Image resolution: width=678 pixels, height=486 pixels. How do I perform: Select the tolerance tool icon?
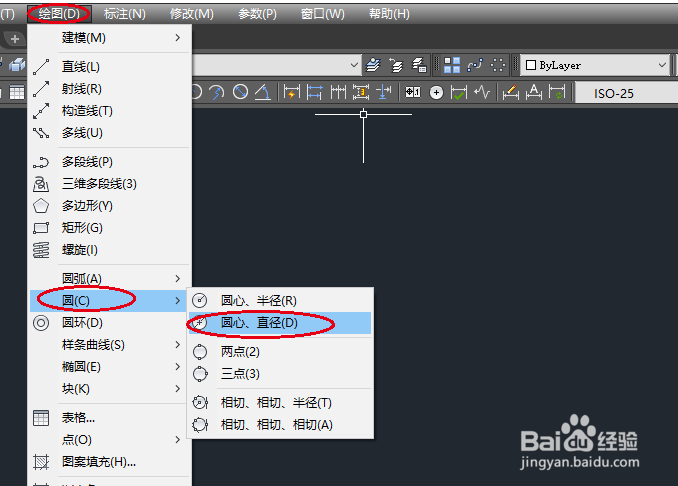click(x=413, y=92)
